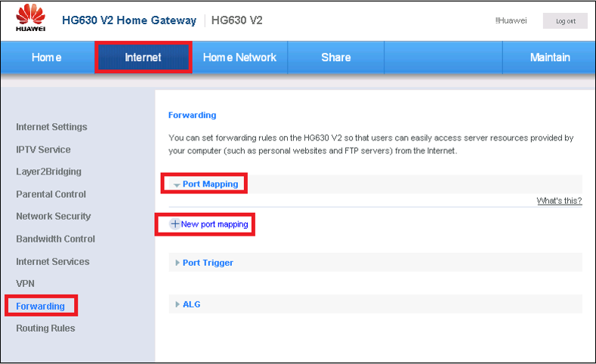Open the Home Network tab
Viewport: 596px width, 364px height.
coord(239,57)
